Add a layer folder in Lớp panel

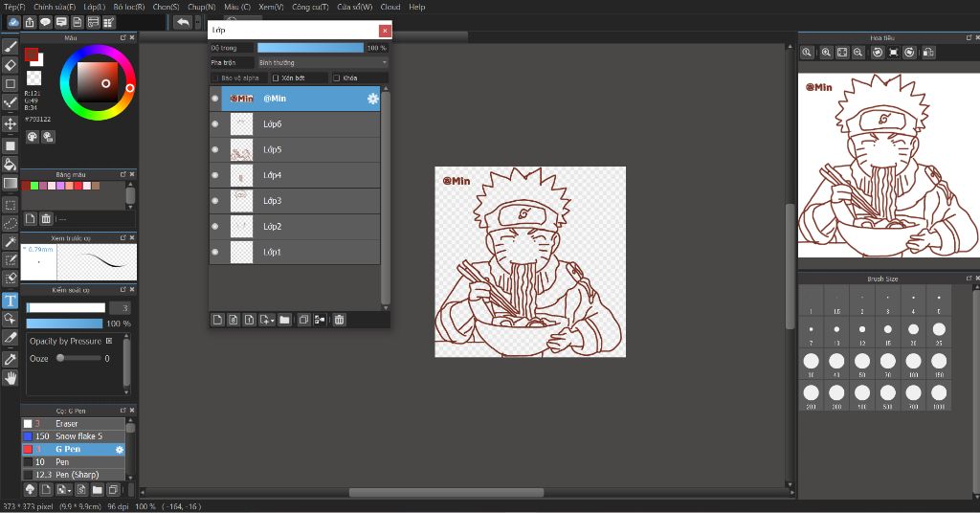284,320
